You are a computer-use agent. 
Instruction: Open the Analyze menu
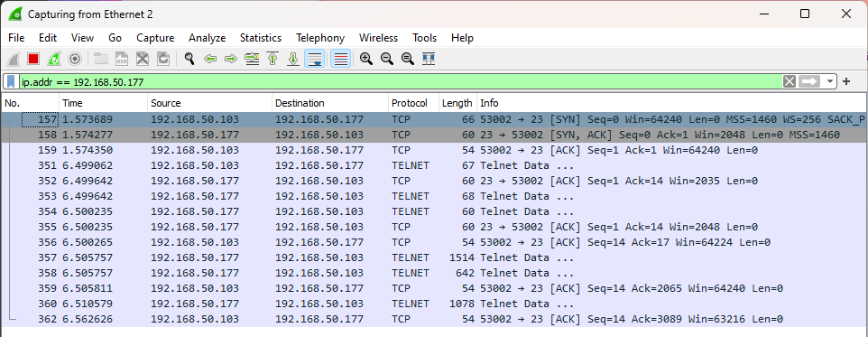pos(207,38)
